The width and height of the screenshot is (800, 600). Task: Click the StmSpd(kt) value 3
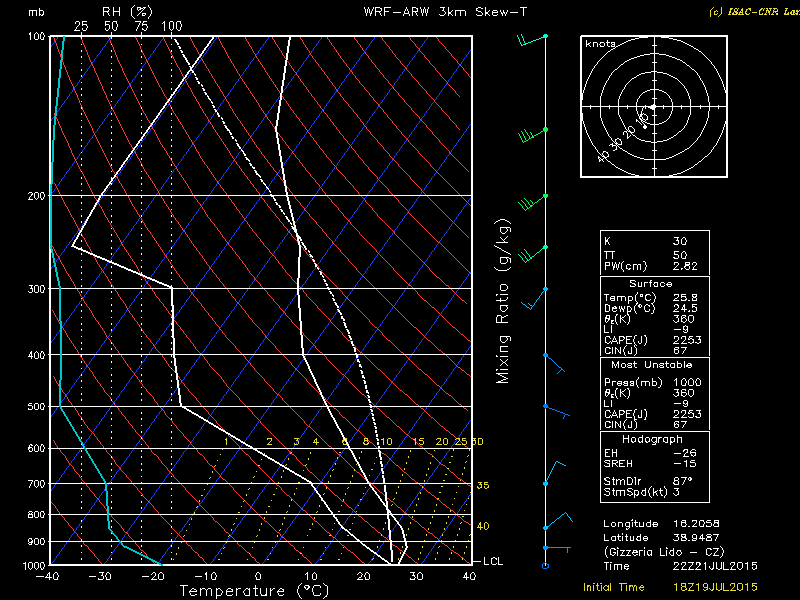676,492
